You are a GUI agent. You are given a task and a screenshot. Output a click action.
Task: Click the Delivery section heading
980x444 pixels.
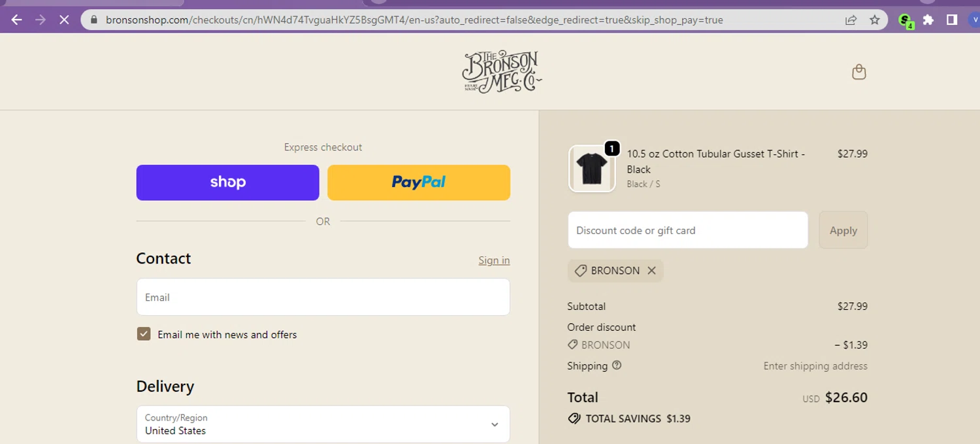(x=165, y=386)
